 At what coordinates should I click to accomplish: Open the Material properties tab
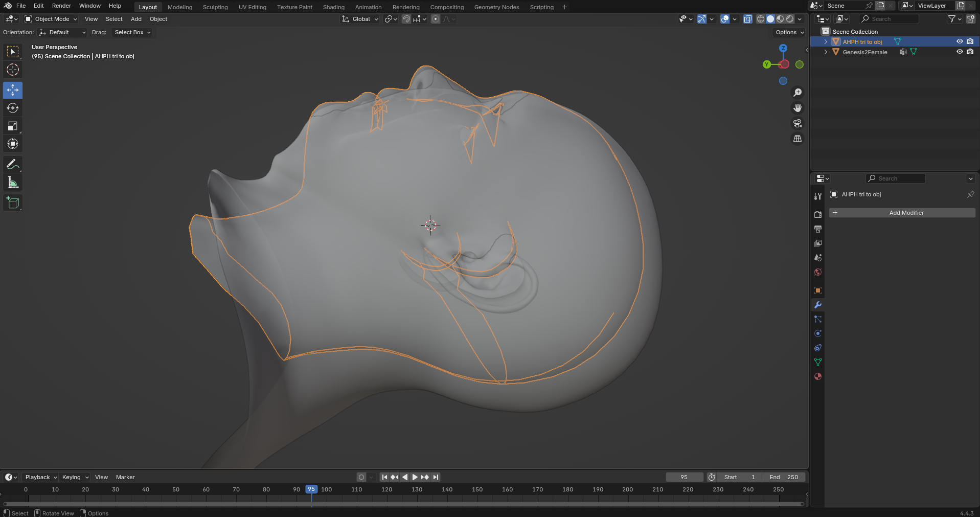(x=818, y=376)
